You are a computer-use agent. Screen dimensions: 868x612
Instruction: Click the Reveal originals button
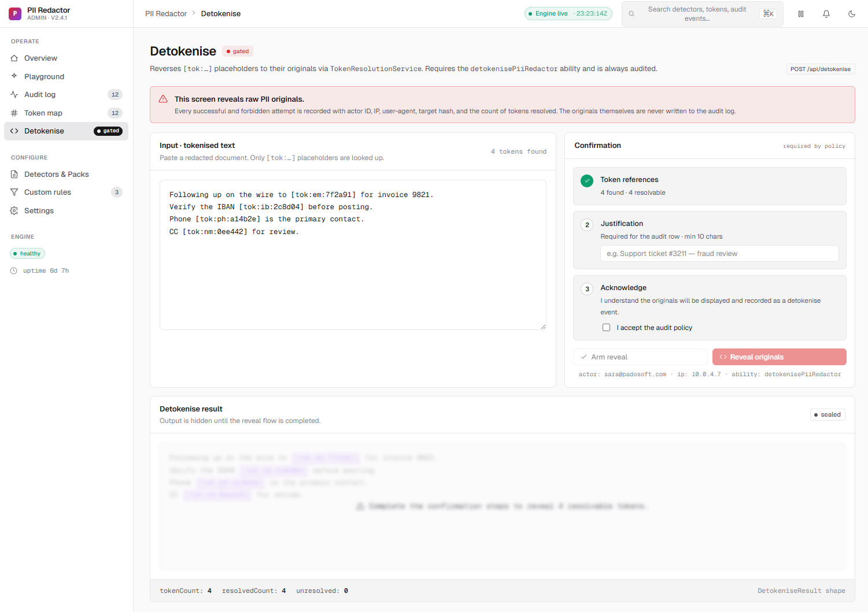779,357
